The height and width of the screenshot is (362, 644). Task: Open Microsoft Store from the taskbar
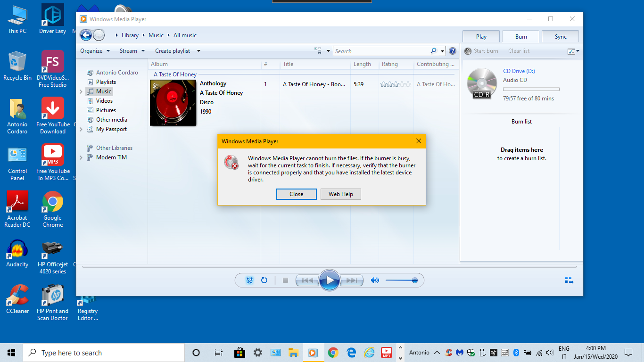point(239,353)
